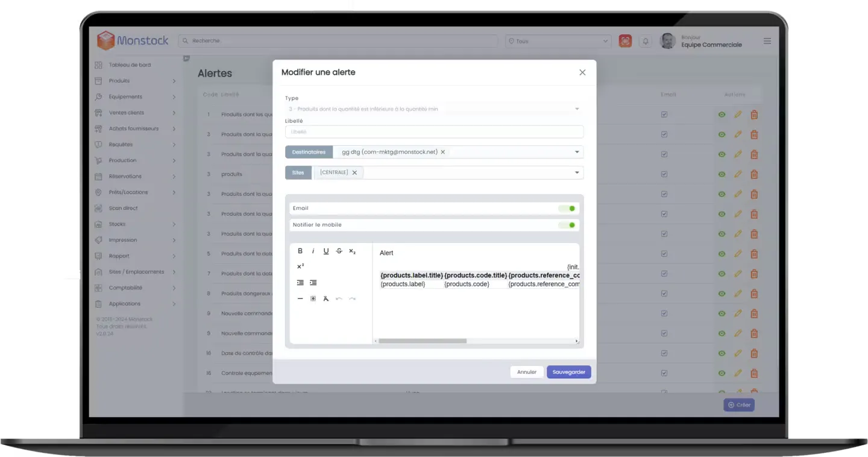The width and height of the screenshot is (868, 457).
Task: Toggle the sidebar collapse icon
Action: point(186,58)
